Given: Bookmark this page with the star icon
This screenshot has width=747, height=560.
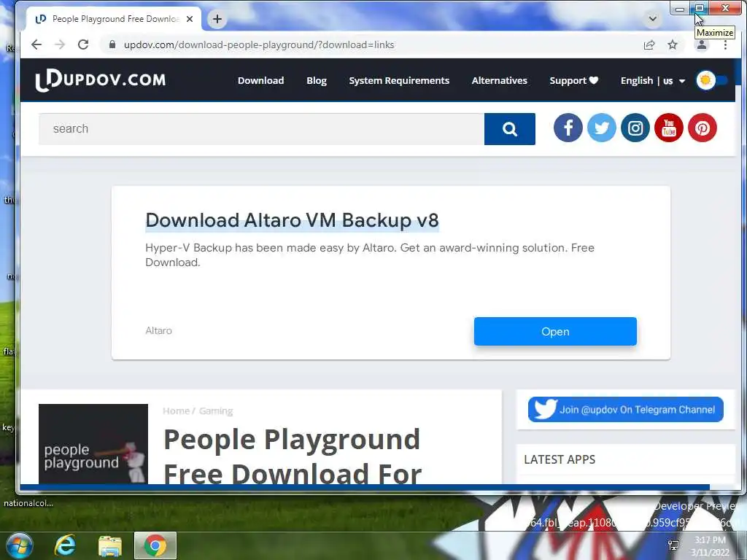Looking at the screenshot, I should tap(672, 44).
